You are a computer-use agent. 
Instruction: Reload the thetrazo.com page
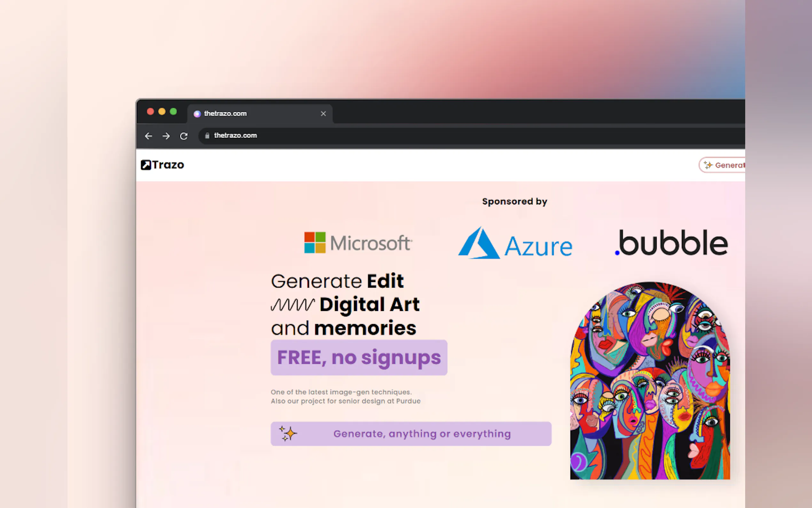click(x=183, y=136)
